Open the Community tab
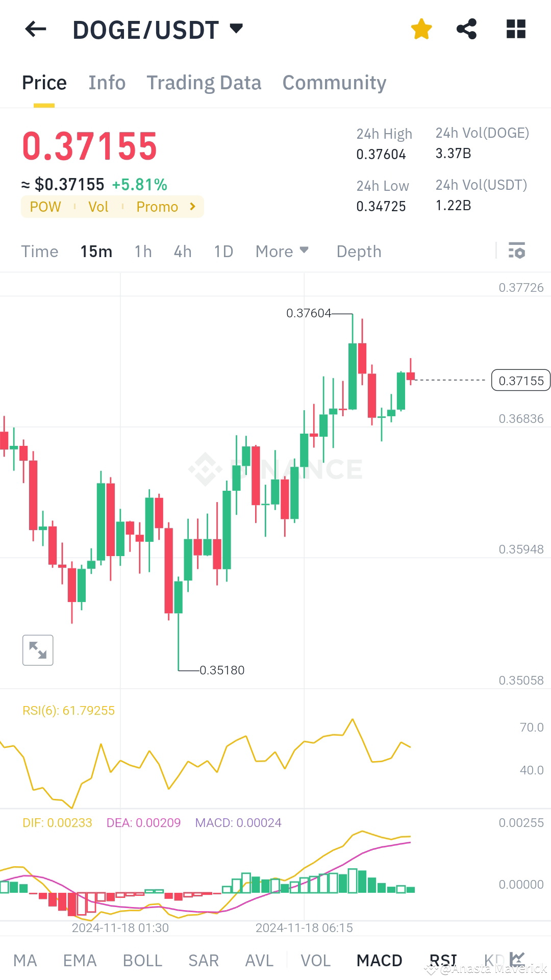Screen dimensions: 551x980 click(334, 82)
